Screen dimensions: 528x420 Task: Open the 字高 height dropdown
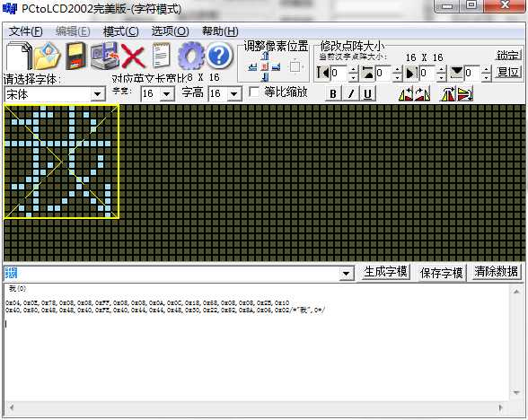click(234, 94)
